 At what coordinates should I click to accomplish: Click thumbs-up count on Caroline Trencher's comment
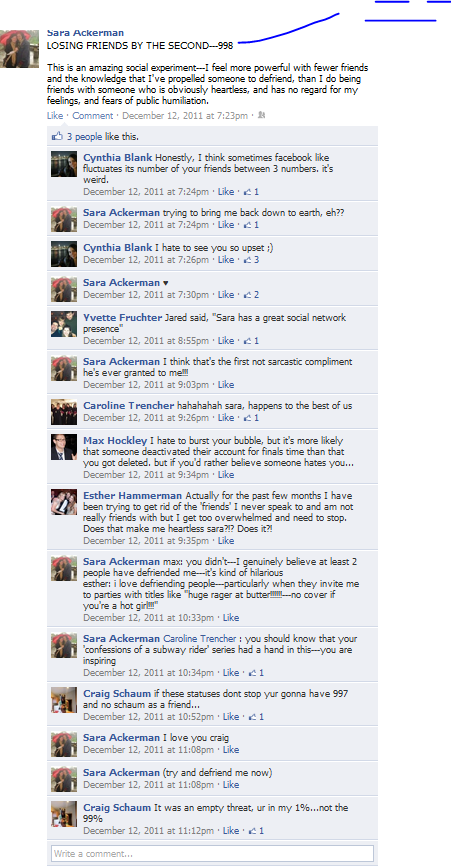point(251,418)
